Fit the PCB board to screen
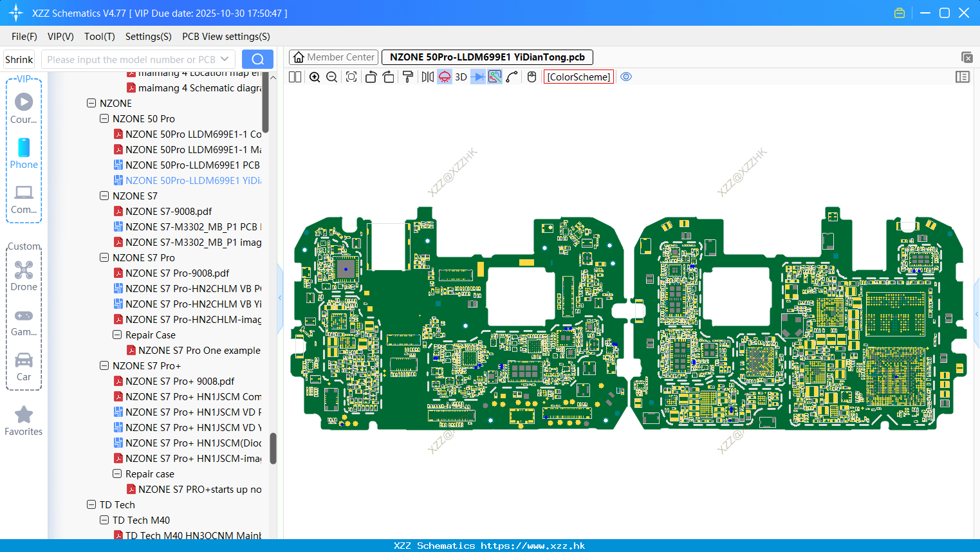This screenshot has width=980, height=552. [x=351, y=77]
